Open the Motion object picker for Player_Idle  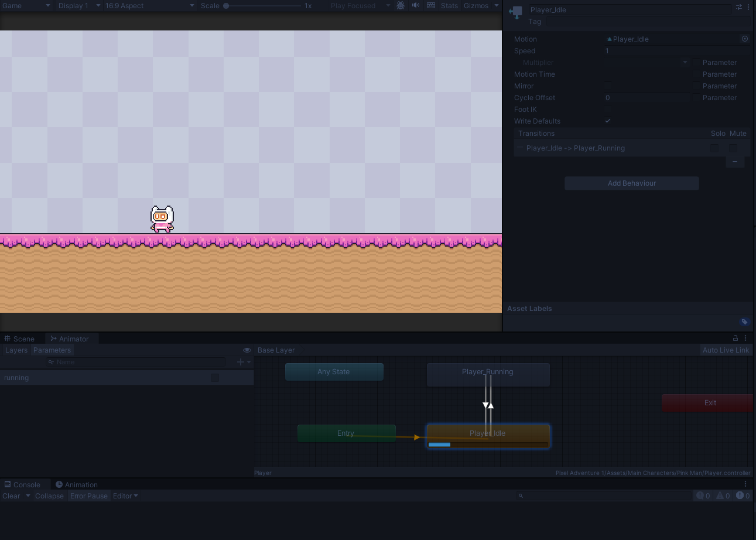pyautogui.click(x=744, y=39)
